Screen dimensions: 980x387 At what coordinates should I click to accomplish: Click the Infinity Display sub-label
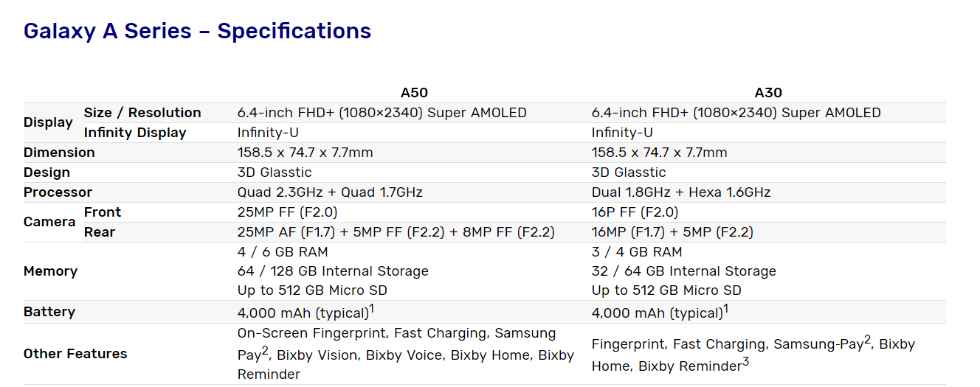[135, 133]
